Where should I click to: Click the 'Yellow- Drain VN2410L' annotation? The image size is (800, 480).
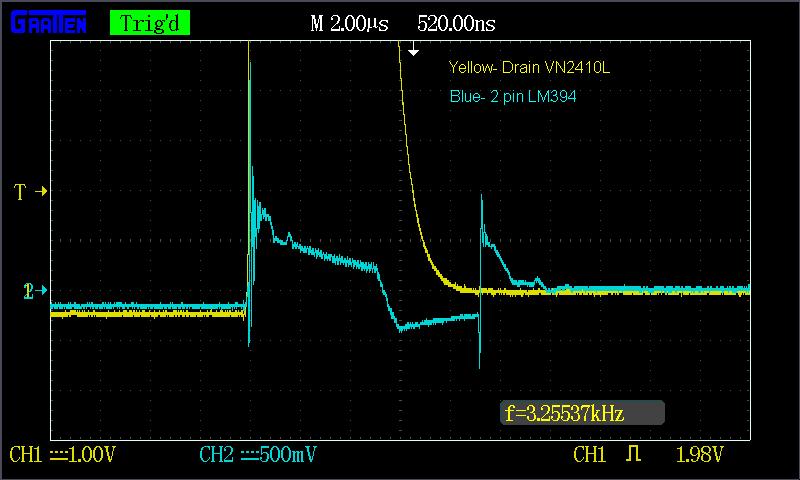529,67
